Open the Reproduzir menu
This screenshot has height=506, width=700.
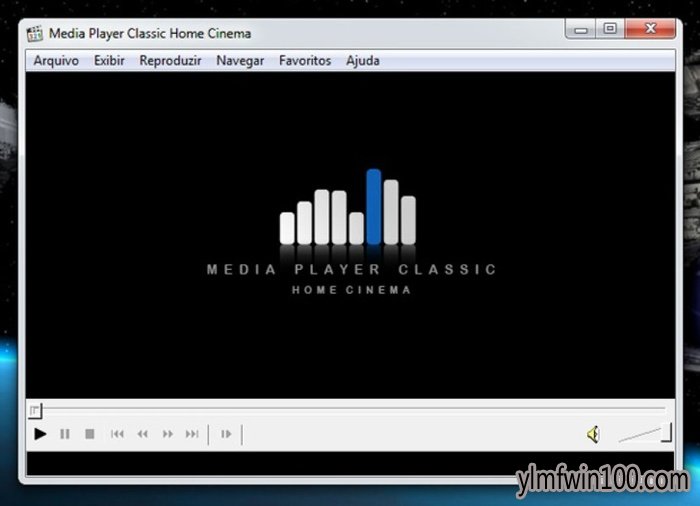[170, 60]
